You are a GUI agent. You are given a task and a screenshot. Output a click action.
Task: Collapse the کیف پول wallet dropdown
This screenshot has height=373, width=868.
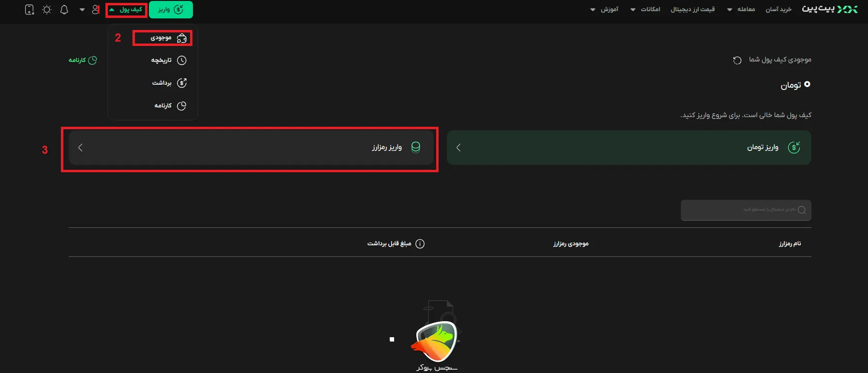tap(126, 10)
